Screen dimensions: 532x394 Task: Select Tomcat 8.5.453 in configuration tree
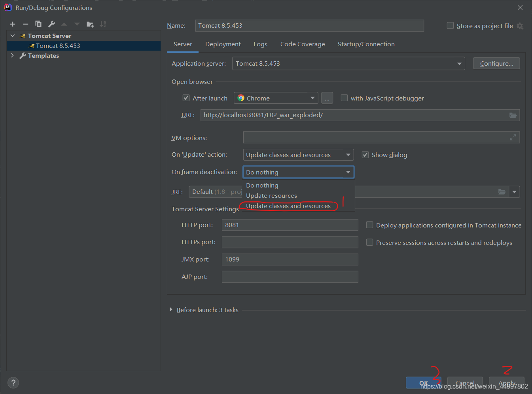83,45
